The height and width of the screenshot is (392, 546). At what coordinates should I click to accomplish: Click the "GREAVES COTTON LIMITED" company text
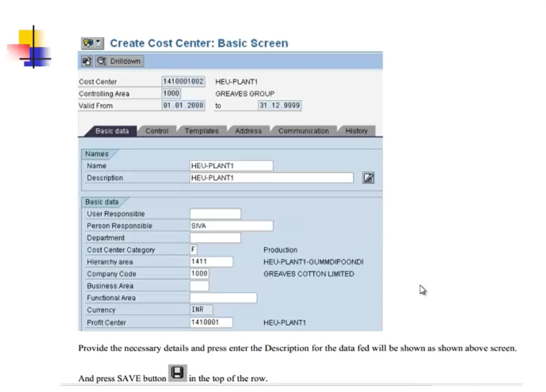pos(309,274)
